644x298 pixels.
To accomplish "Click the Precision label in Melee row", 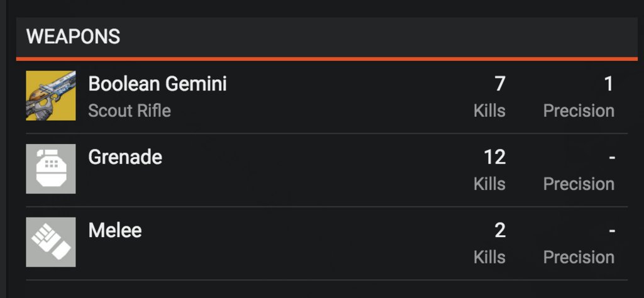I will click(x=579, y=257).
